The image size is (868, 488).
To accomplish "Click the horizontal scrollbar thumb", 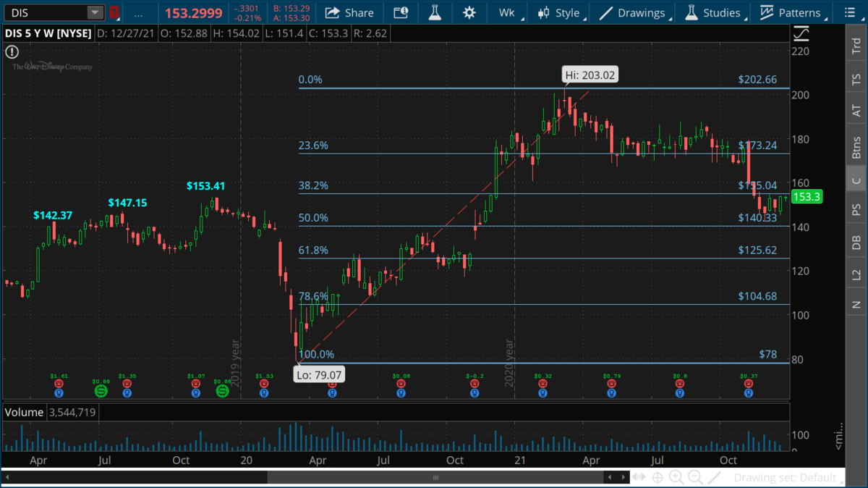I will click(x=435, y=478).
